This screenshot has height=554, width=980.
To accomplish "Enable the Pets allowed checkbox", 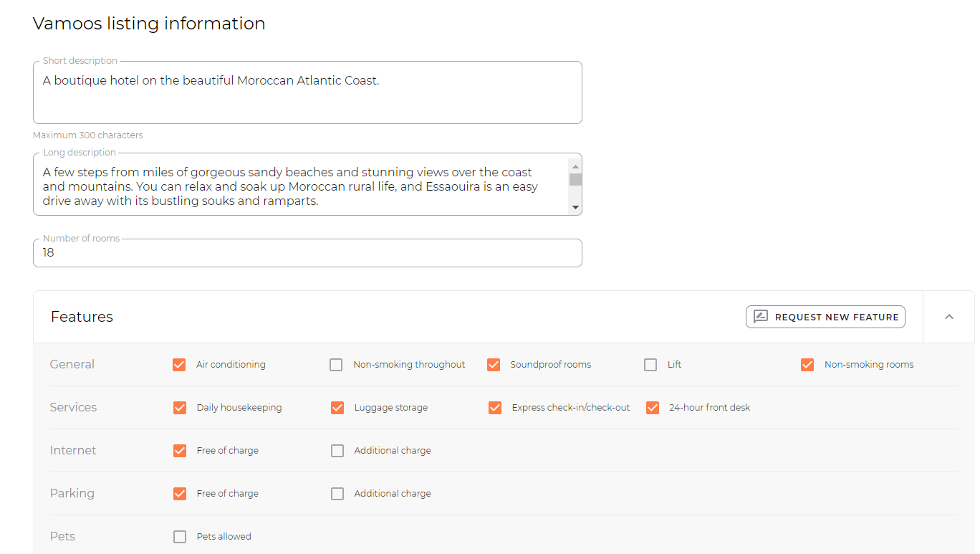I will (180, 537).
